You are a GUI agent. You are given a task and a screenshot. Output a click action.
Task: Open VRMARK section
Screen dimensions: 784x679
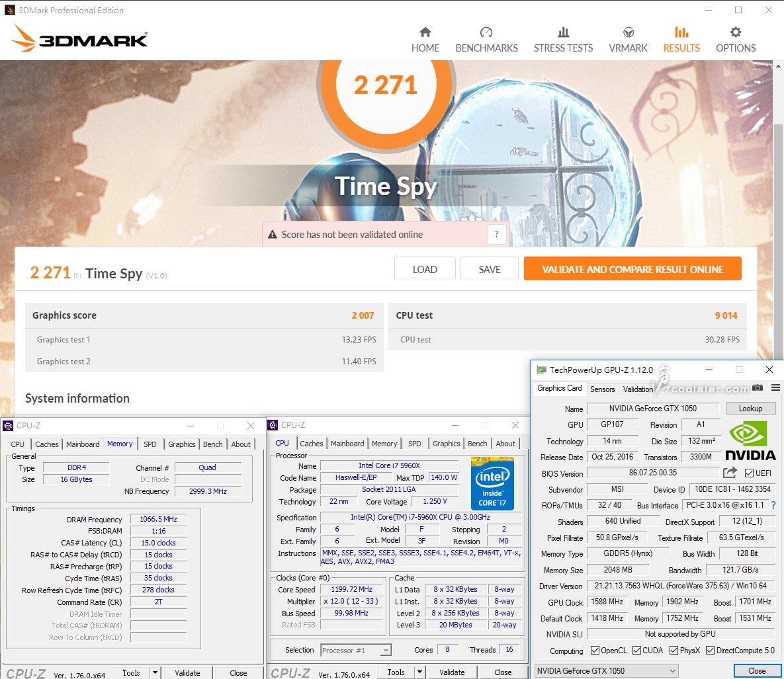[628, 40]
